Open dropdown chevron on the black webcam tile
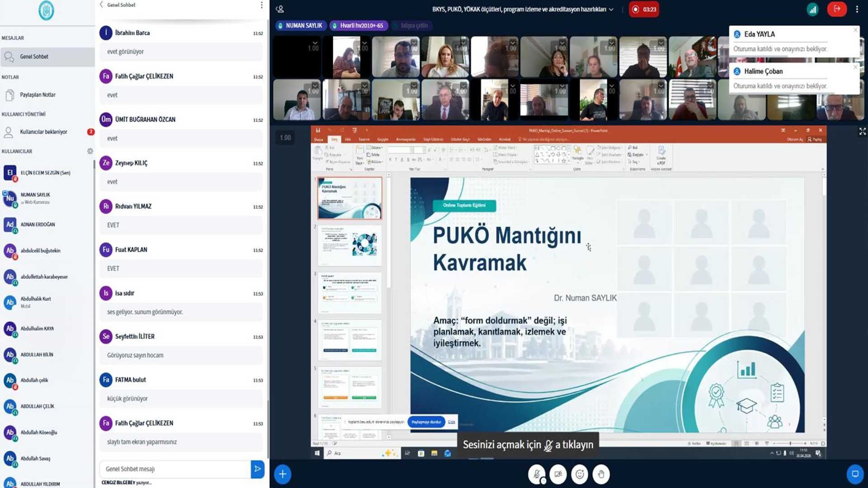 [x=315, y=43]
